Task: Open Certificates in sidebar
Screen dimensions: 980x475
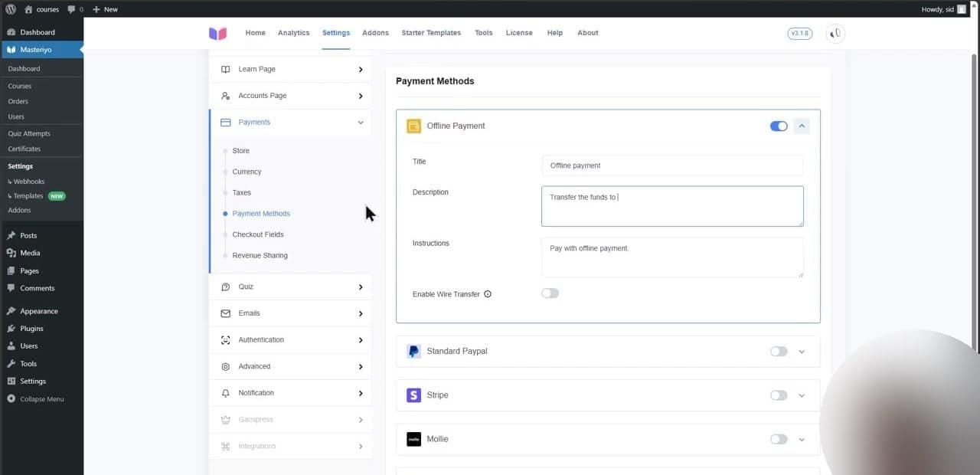Action: (x=24, y=149)
